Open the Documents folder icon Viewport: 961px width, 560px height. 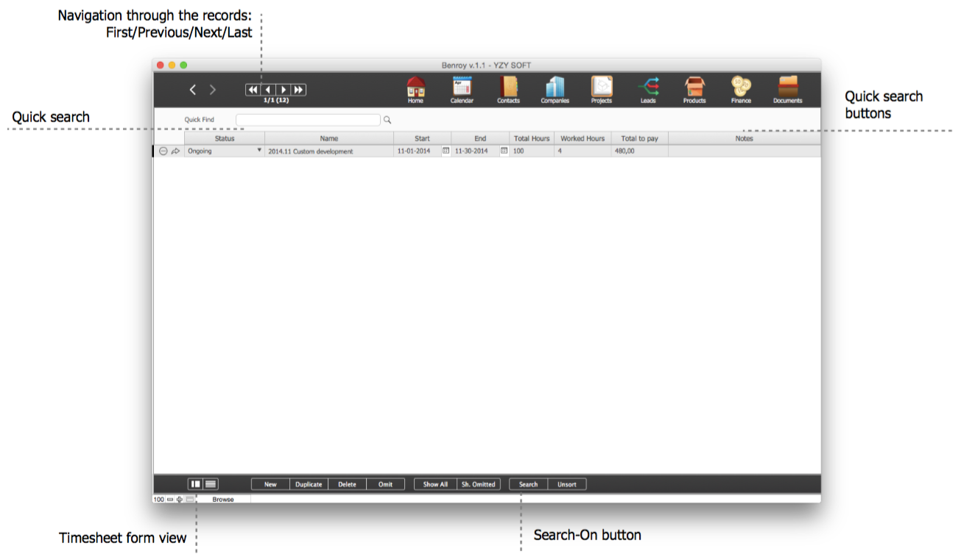(787, 88)
